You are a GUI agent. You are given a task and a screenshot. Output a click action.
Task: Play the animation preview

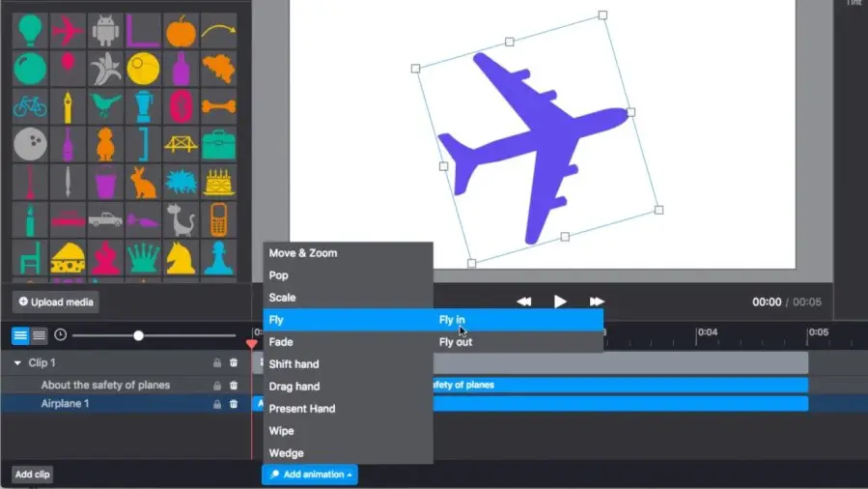click(x=560, y=302)
